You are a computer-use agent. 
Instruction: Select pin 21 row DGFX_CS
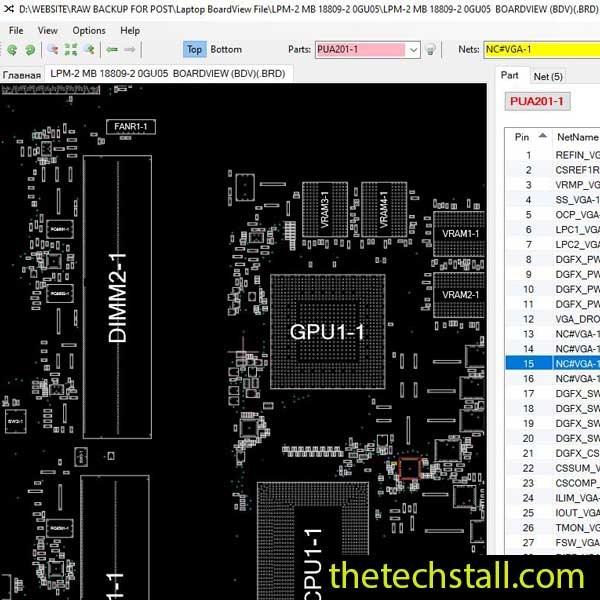click(x=553, y=453)
